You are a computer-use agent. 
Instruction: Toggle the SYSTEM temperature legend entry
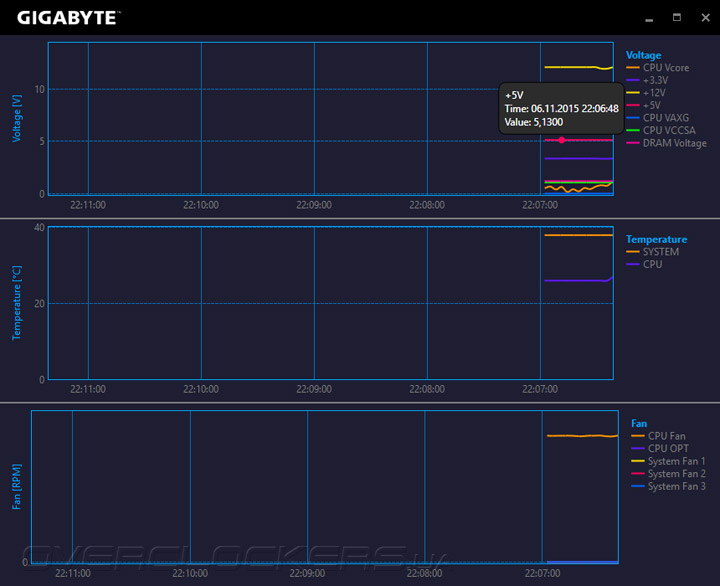tap(652, 252)
